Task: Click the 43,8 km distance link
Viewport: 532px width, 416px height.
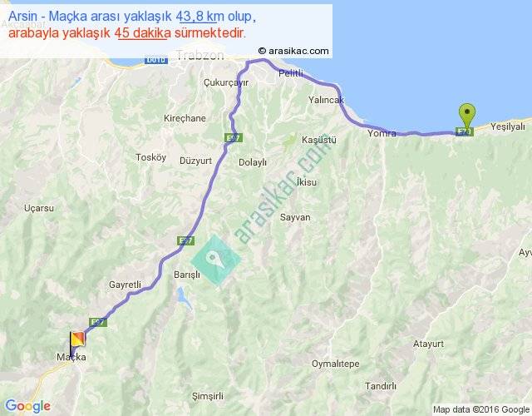Action: pyautogui.click(x=197, y=17)
